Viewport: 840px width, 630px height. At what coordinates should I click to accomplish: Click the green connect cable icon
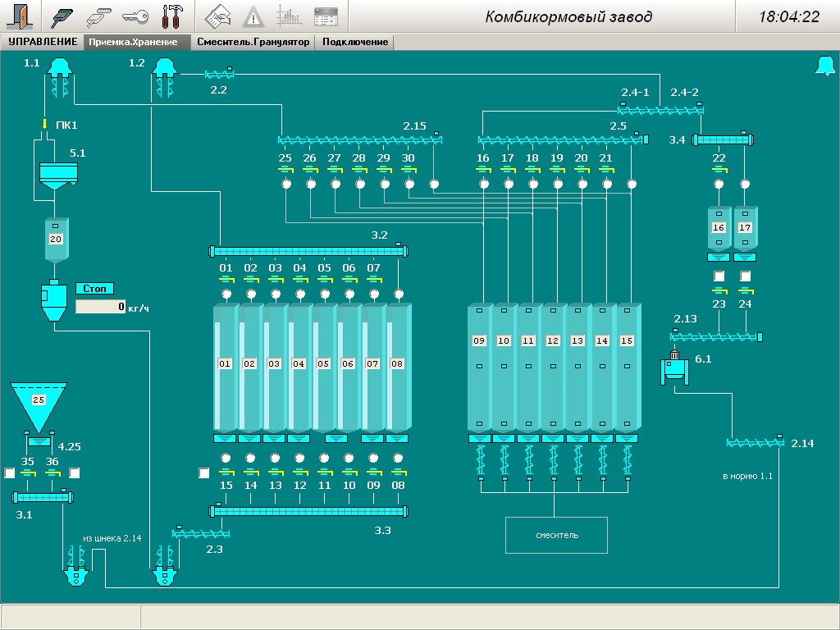point(63,16)
